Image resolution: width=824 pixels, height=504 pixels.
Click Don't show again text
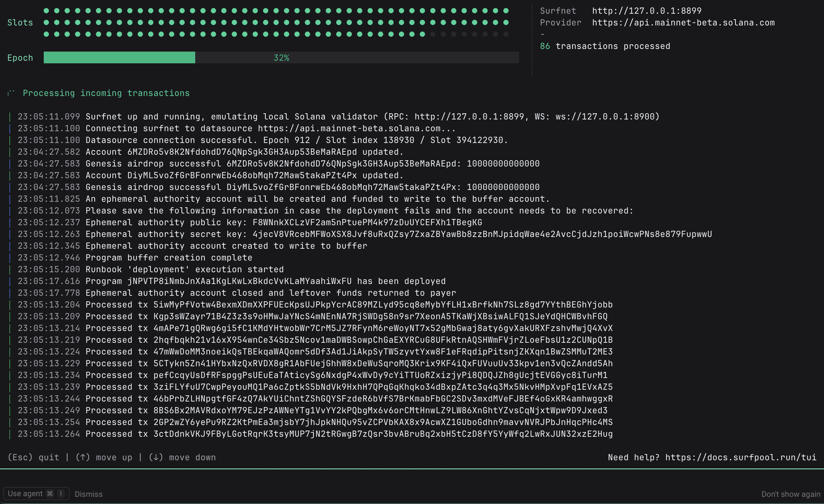pos(791,494)
